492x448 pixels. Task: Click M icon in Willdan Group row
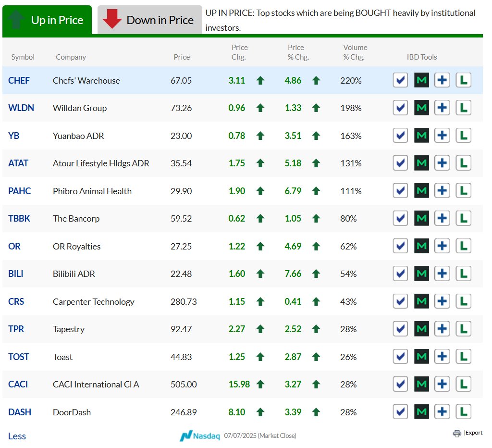coord(421,108)
